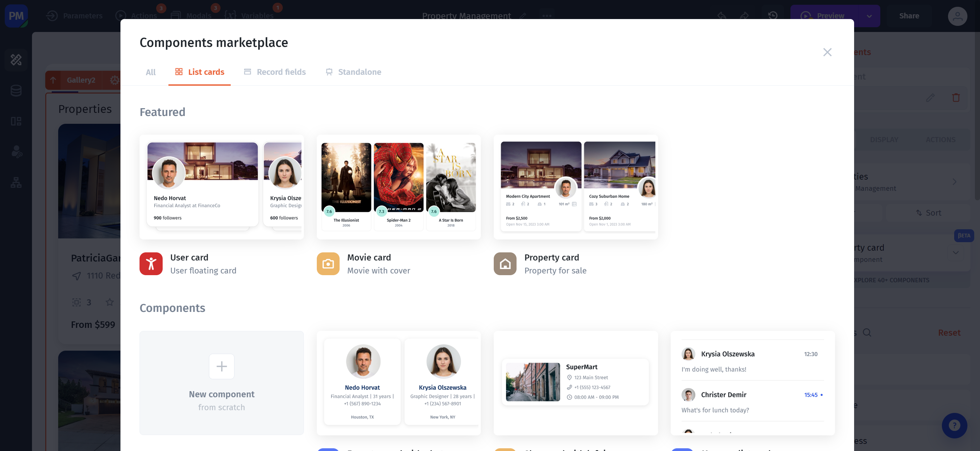Image resolution: width=980 pixels, height=451 pixels.
Task: Click the Movie card title
Action: (x=369, y=257)
